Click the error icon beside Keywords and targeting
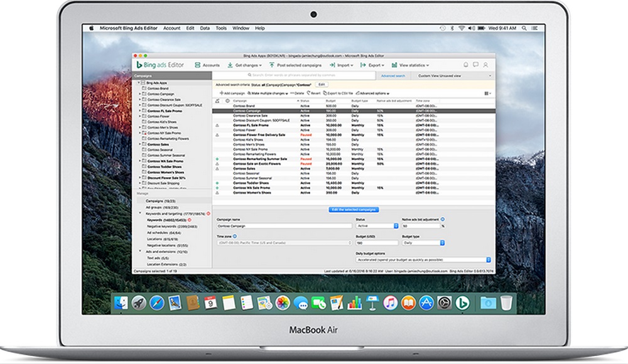628x364 pixels. tap(208, 214)
